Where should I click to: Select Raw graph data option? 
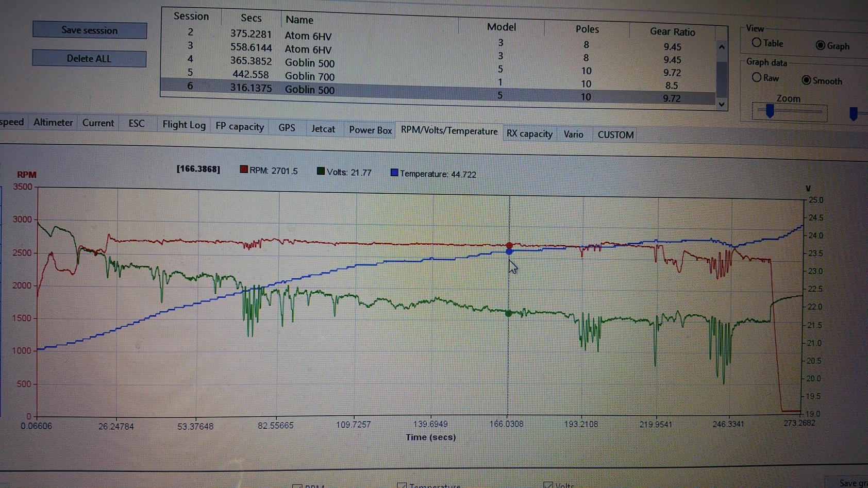click(x=757, y=77)
